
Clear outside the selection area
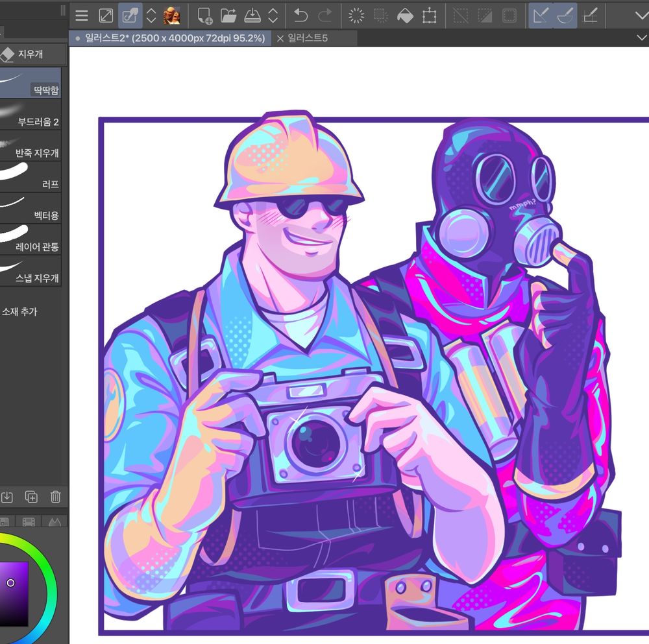point(381,16)
